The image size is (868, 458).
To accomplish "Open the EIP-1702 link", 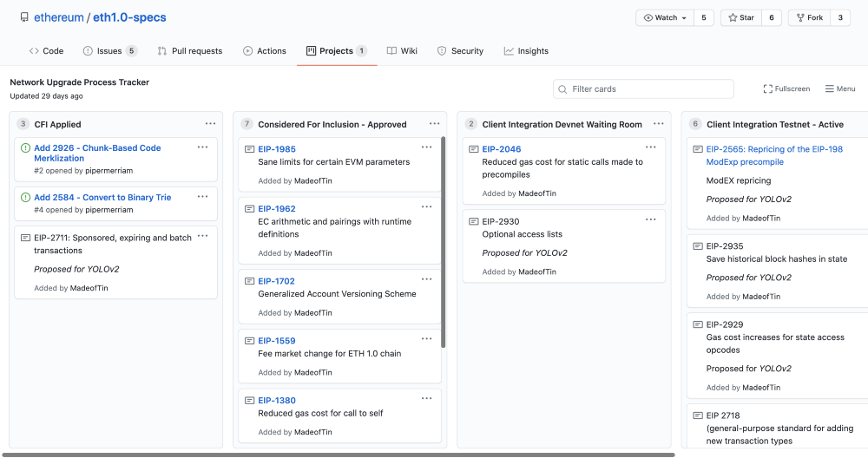I will [277, 282].
